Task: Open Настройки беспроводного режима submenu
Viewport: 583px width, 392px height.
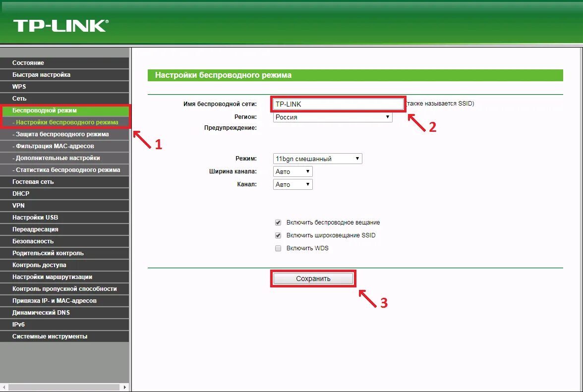Action: [x=64, y=122]
